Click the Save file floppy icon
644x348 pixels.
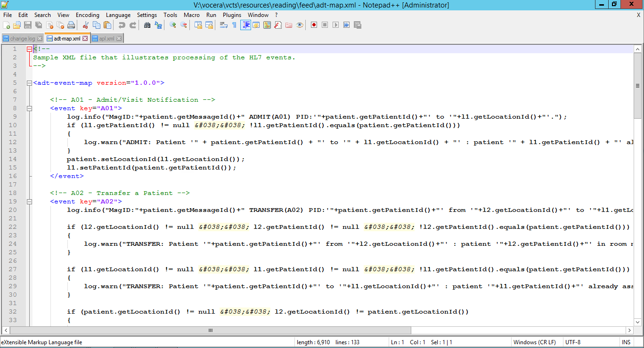tap(28, 25)
